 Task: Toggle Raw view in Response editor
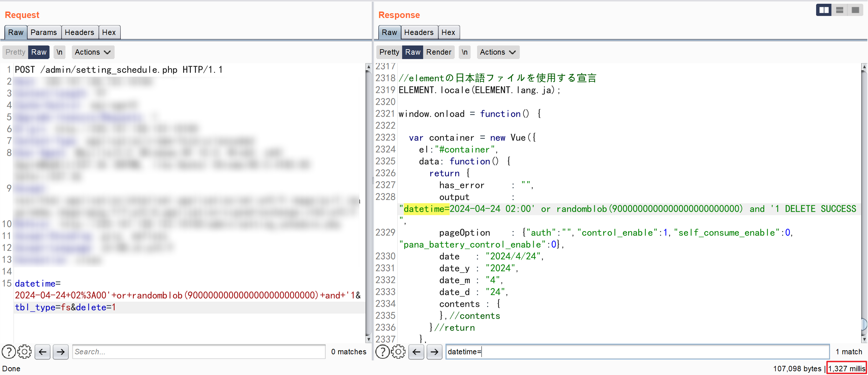click(x=413, y=52)
